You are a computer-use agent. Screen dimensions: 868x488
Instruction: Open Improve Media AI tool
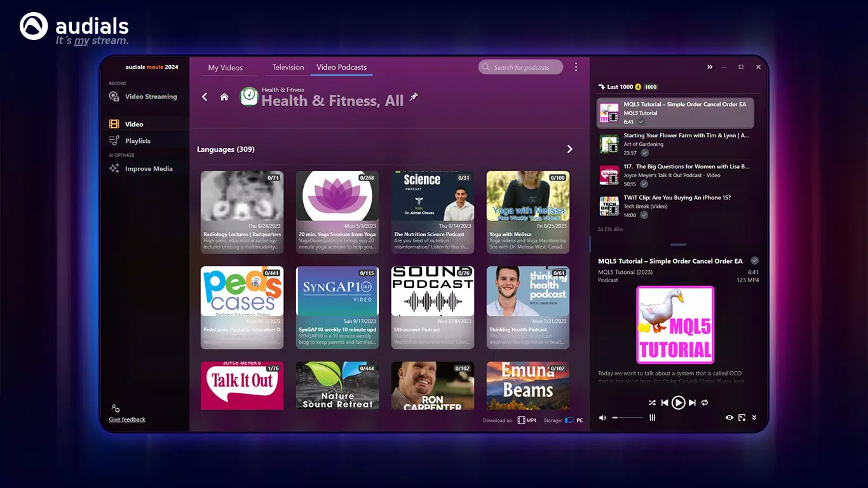click(141, 169)
